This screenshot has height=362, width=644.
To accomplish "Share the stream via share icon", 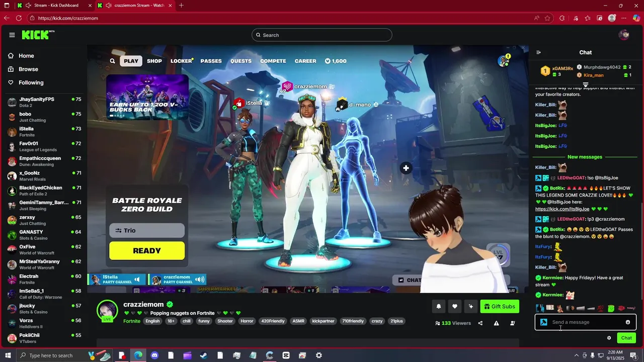I will tap(480, 323).
